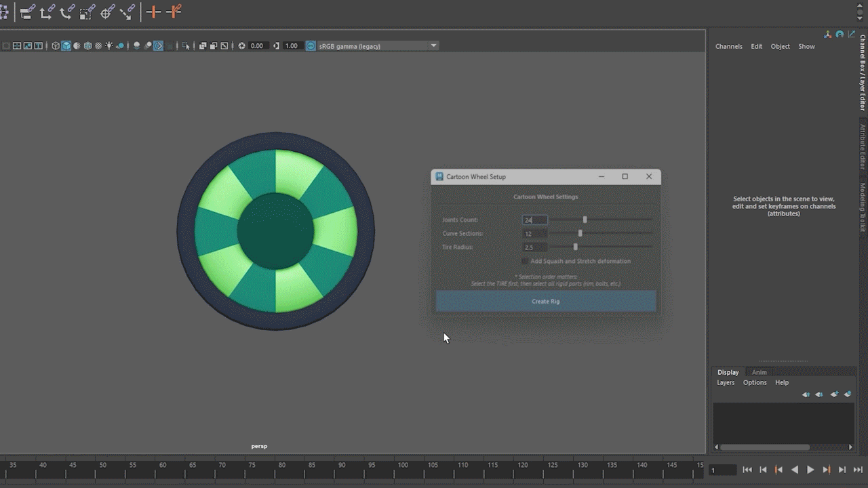
Task: Toggle the use all lights bulb icon
Action: click(x=109, y=46)
